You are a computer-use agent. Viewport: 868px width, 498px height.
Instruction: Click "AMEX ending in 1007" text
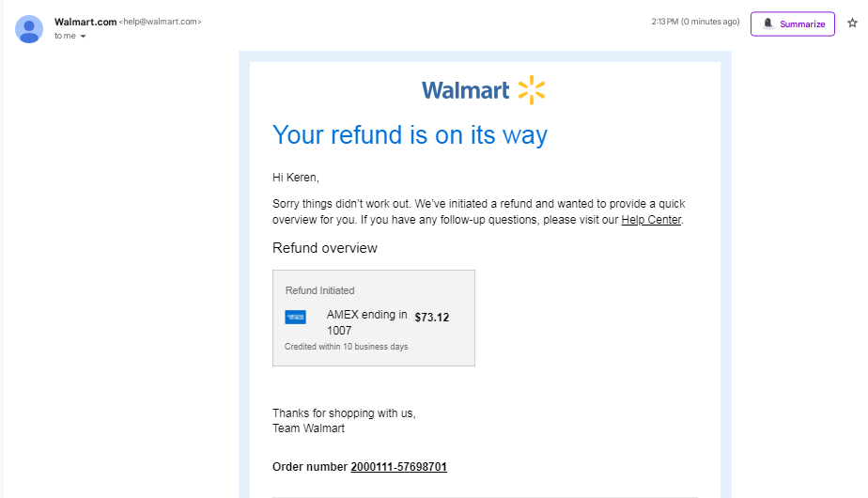[366, 322]
